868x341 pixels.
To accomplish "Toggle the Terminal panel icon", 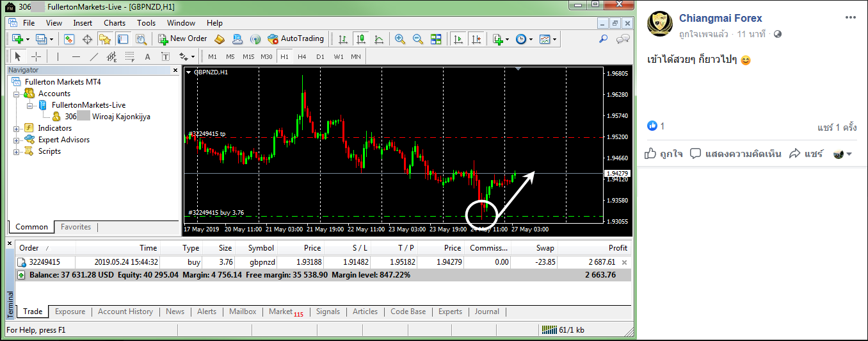I will pyautogui.click(x=122, y=39).
